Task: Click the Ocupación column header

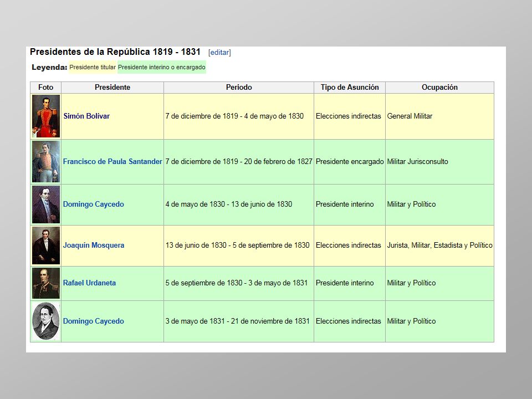Action: (x=439, y=87)
